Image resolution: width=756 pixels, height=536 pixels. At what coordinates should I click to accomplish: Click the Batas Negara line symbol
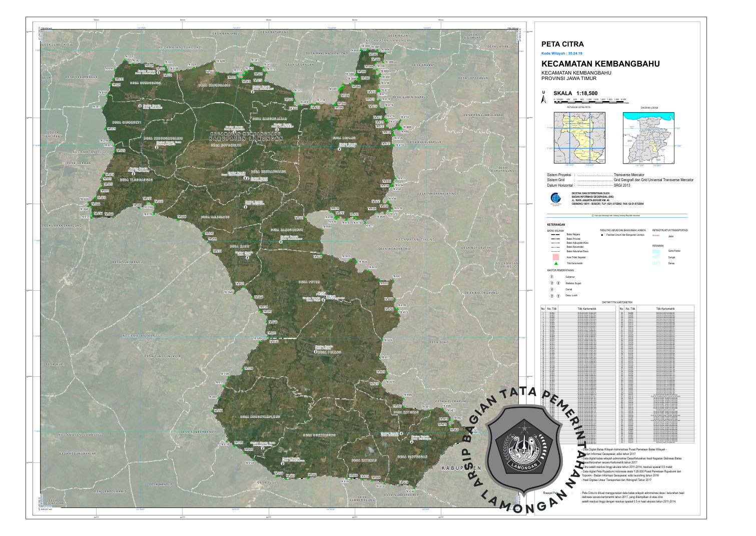pos(555,234)
